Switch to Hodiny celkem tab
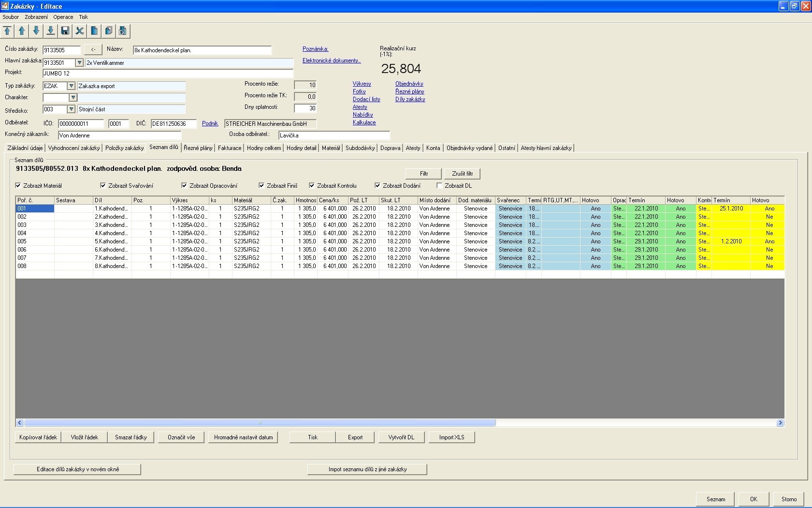The image size is (812, 508). coord(264,148)
